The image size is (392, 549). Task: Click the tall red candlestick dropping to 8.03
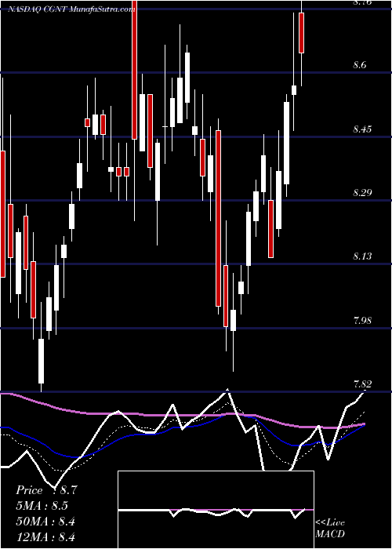(219, 219)
